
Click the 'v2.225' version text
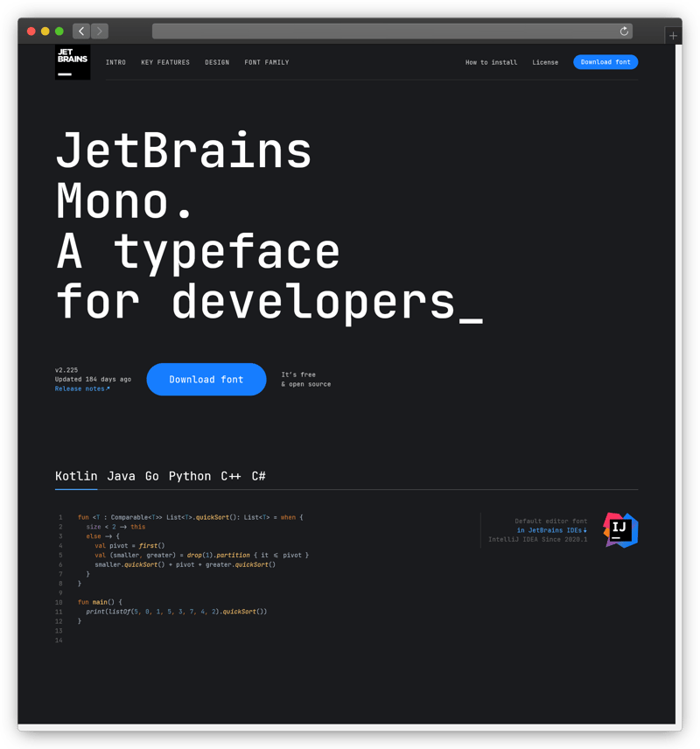[66, 370]
